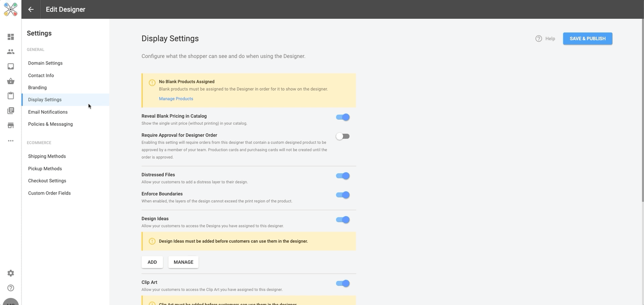This screenshot has height=305, width=644.
Task: Select the production icon in the sidebar
Action: [10, 125]
